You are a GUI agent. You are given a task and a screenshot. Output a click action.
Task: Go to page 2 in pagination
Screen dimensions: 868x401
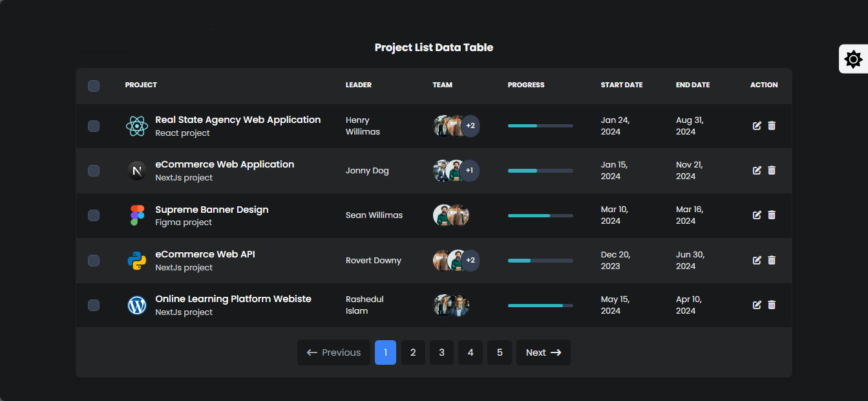click(413, 352)
